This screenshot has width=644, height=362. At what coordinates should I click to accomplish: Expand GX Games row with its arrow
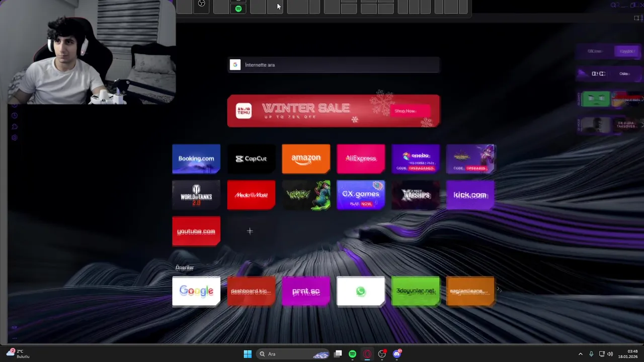point(642,99)
